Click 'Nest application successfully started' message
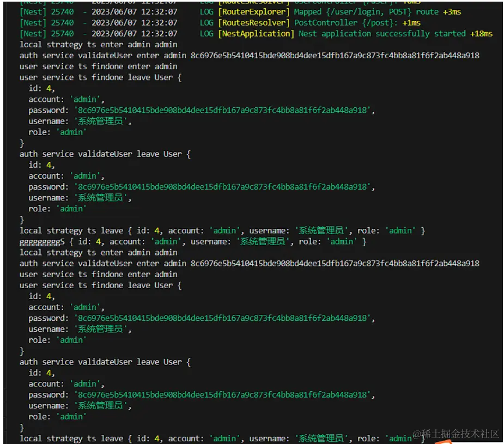Image resolution: width=504 pixels, height=444 pixels. point(382,34)
